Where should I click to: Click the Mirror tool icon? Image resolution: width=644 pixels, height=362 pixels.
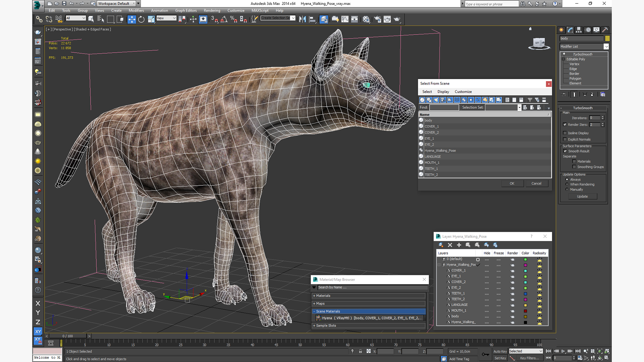[303, 19]
